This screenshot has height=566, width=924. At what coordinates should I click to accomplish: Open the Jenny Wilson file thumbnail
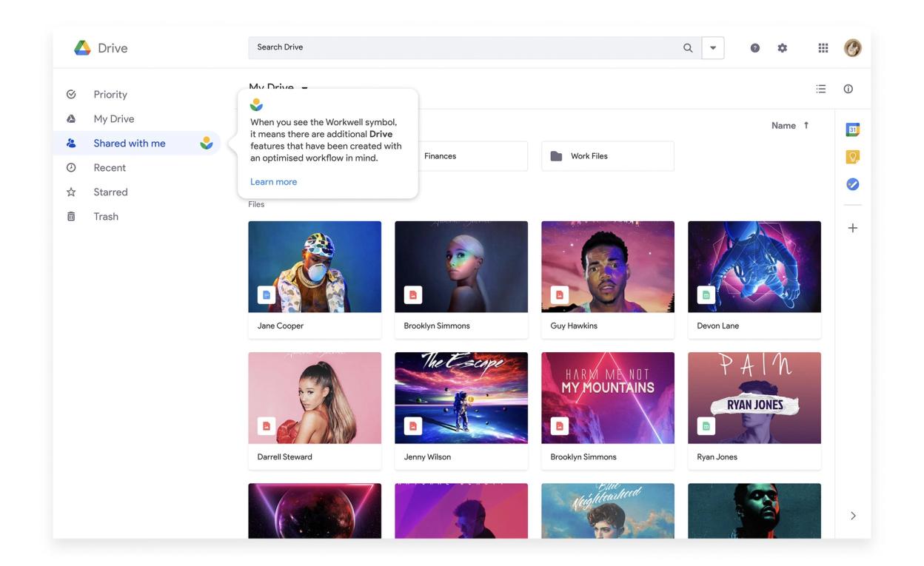(461, 397)
